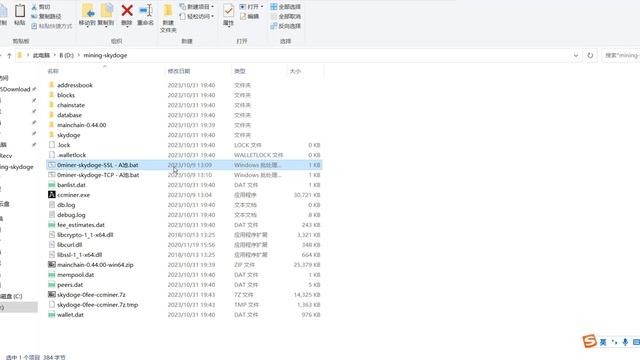Select the addressbook folder
The image size is (640, 360).
pyautogui.click(x=184, y=85)
